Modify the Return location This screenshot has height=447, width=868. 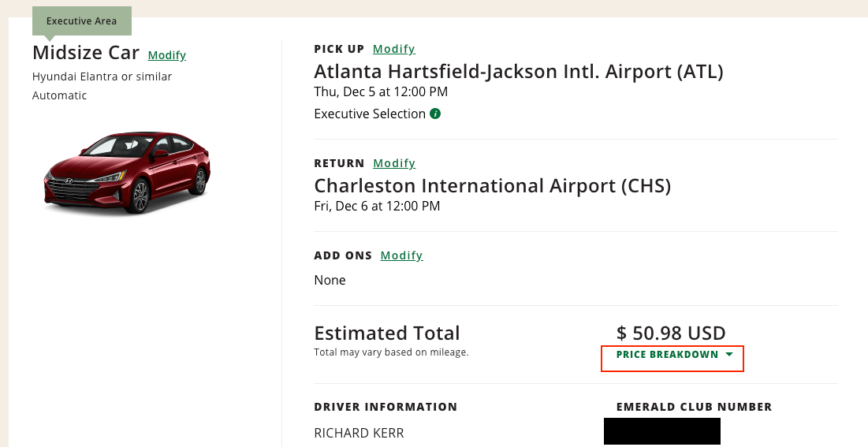(x=394, y=163)
